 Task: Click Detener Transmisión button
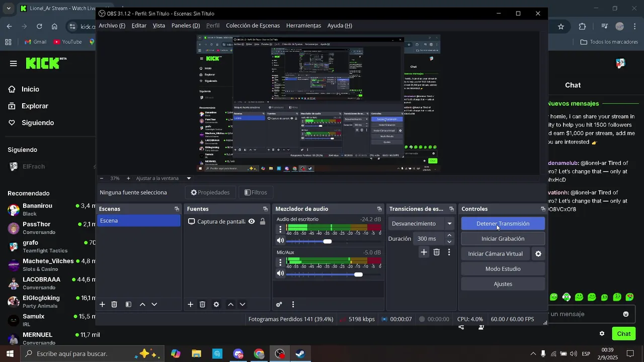(x=503, y=224)
